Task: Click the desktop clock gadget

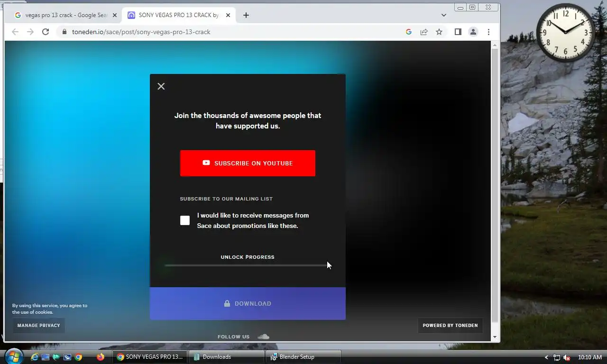Action: [x=565, y=33]
